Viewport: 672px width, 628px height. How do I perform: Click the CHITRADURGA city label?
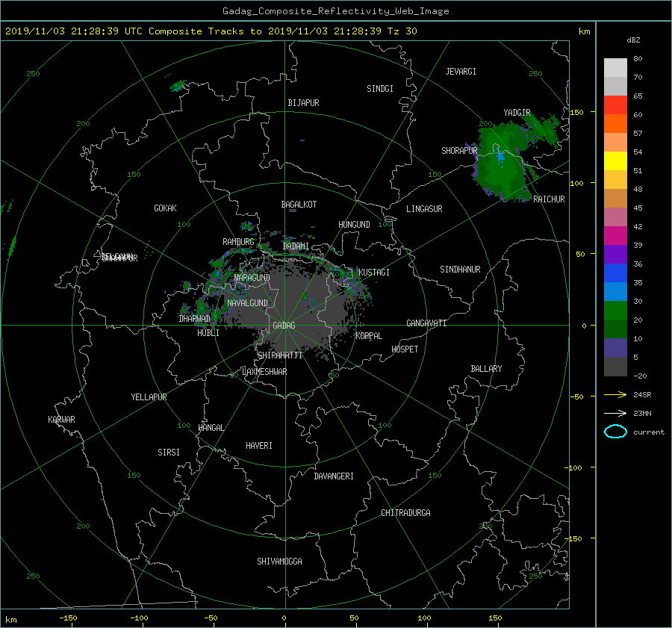pos(405,513)
